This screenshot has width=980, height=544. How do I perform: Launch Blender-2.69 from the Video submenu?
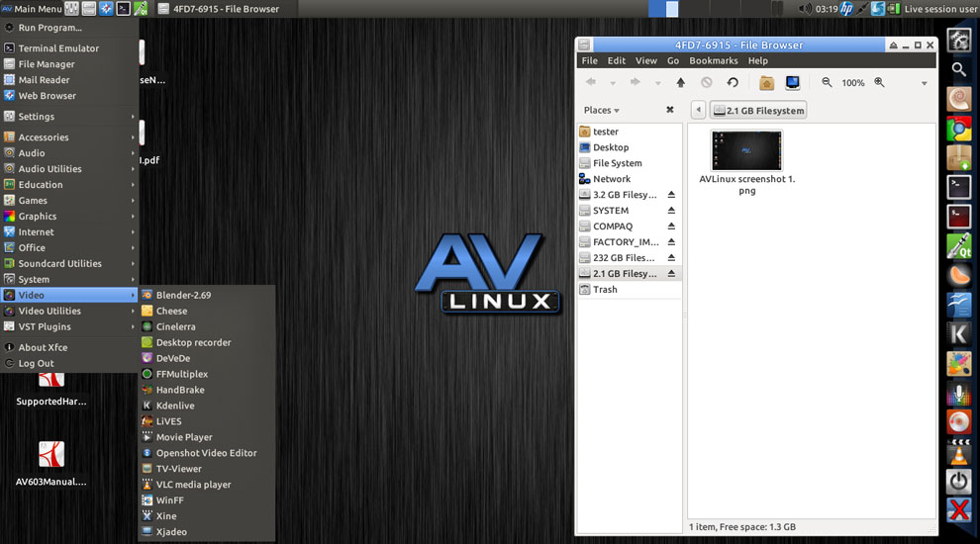(x=206, y=295)
